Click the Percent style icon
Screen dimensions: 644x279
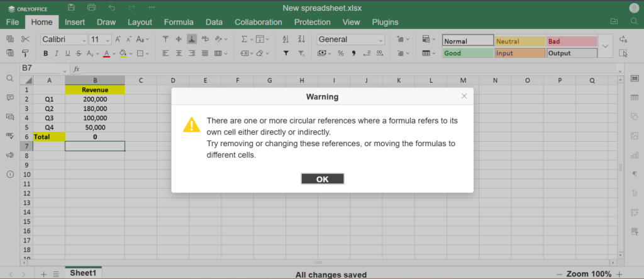341,54
